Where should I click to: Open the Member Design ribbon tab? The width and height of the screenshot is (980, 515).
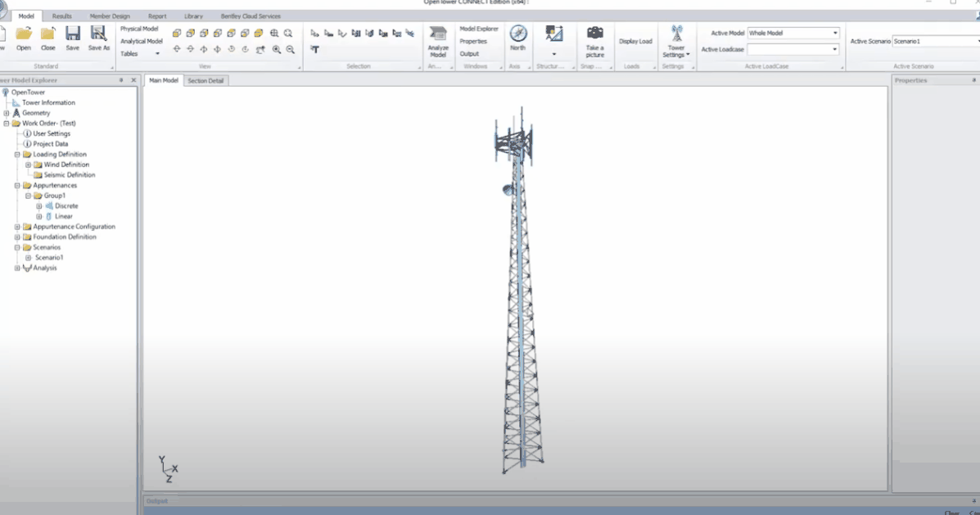pyautogui.click(x=110, y=16)
